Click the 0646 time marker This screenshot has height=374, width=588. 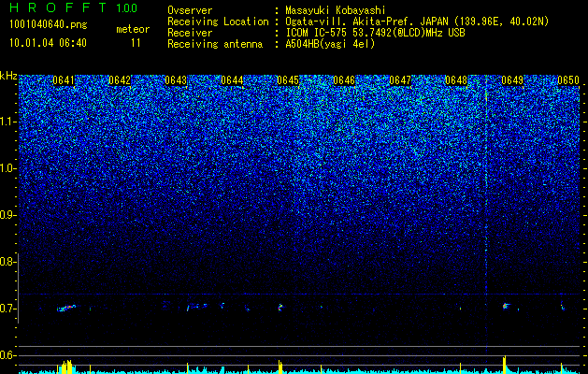coord(344,80)
